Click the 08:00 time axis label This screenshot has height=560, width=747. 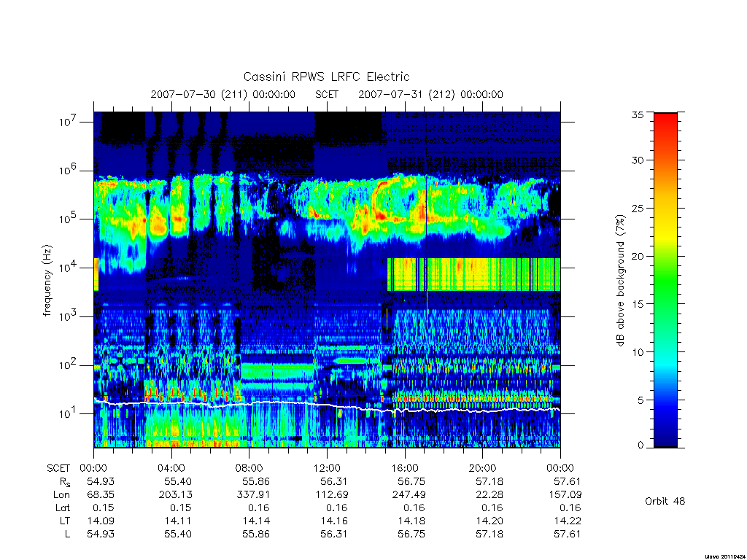(249, 469)
